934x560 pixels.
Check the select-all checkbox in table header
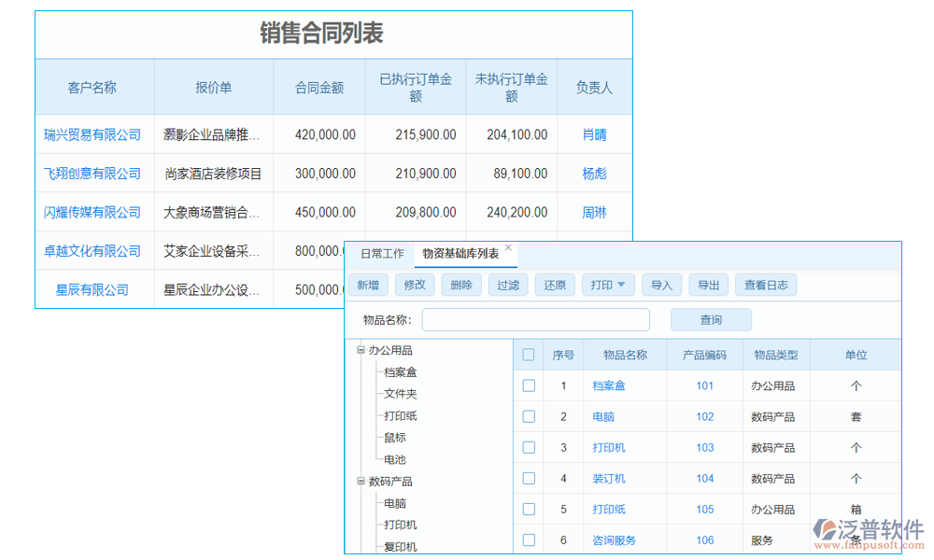click(x=529, y=354)
